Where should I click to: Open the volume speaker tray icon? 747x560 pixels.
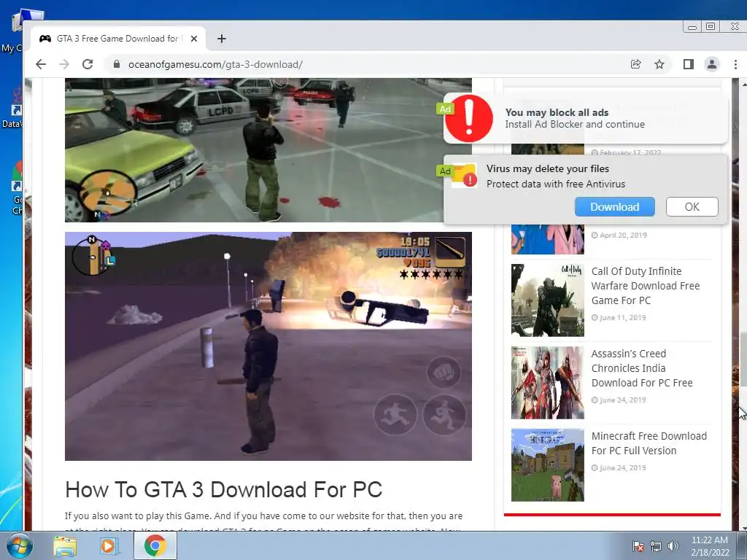coord(673,546)
